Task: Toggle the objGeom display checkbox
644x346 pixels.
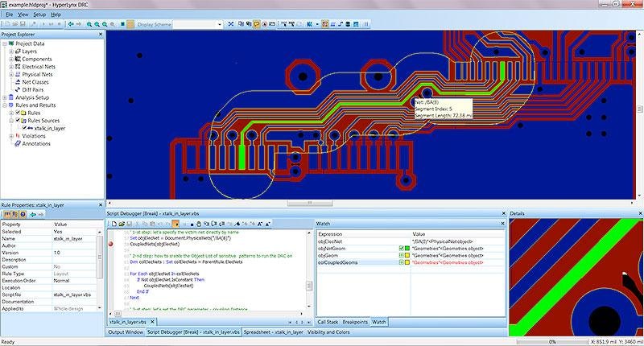Action: tap(401, 255)
